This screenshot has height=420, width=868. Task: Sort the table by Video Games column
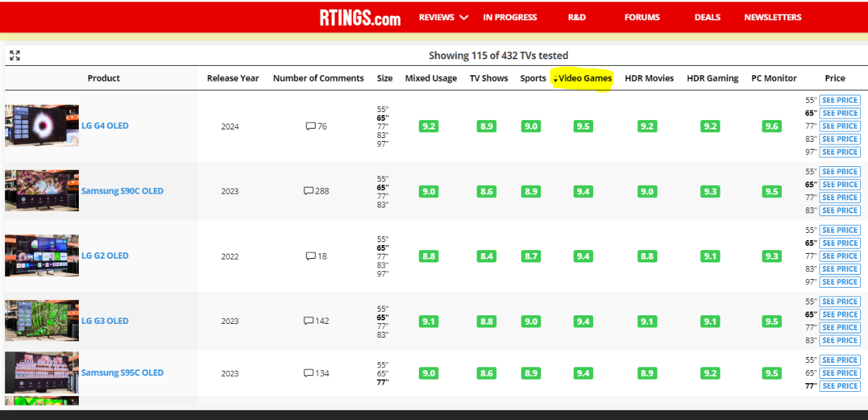coord(584,78)
